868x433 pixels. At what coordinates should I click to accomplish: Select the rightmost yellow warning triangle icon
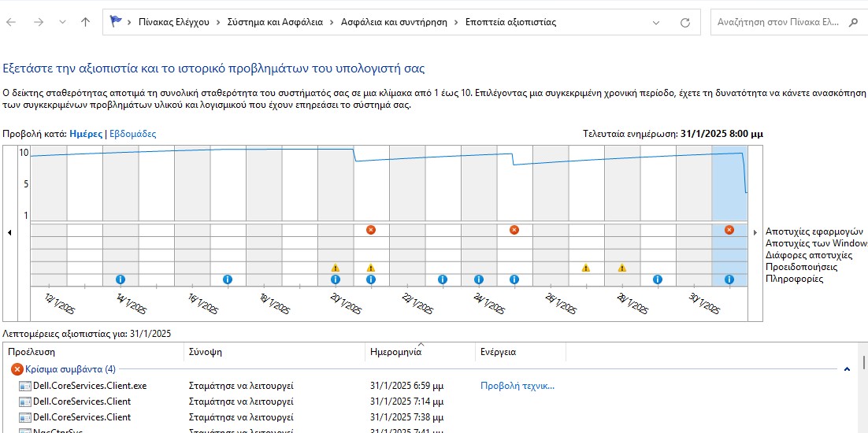click(x=621, y=268)
